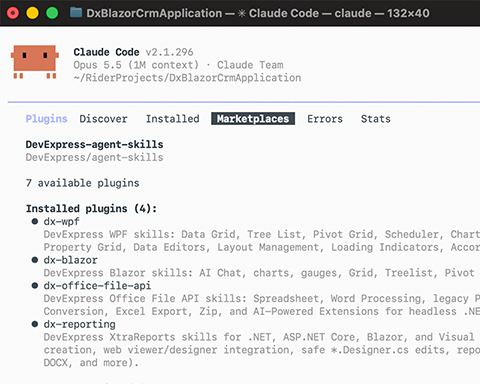Click the 'Claude Code' application name heading

pyautogui.click(x=106, y=52)
